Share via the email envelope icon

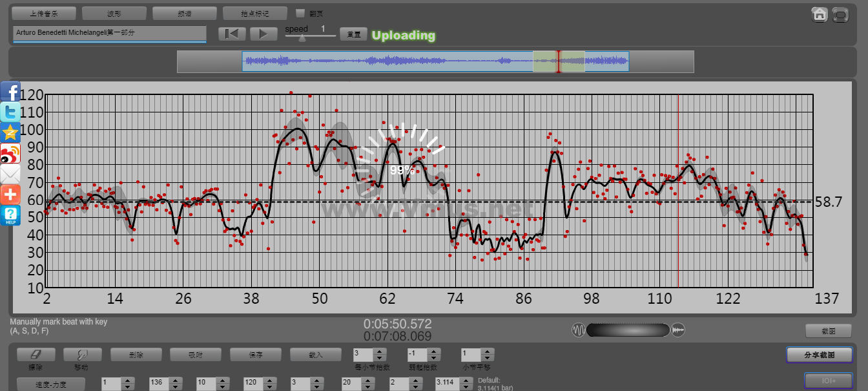10,174
